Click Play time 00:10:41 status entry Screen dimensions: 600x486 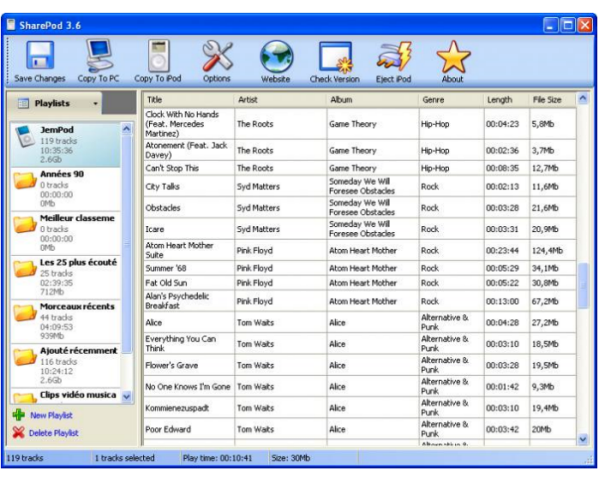click(x=217, y=458)
